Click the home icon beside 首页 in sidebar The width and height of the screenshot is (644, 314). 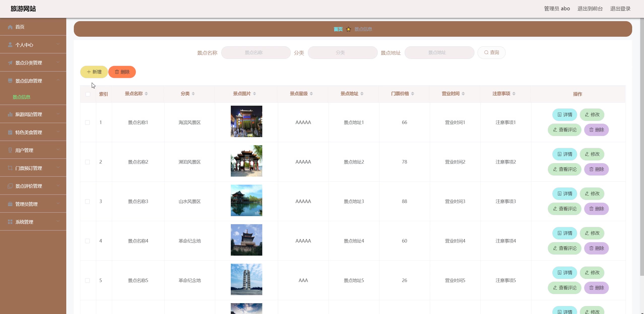[10, 27]
